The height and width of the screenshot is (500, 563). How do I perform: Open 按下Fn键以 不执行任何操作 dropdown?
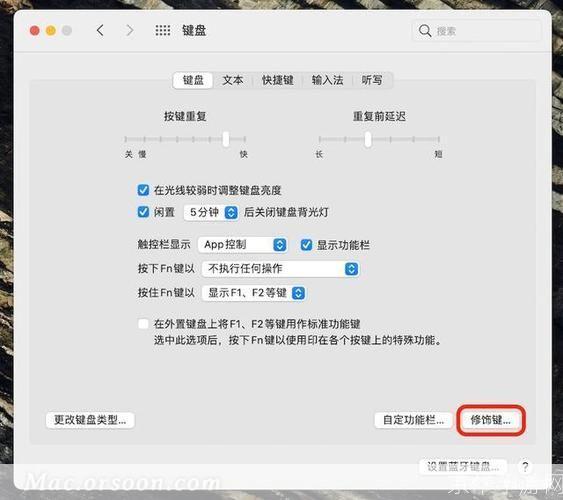pyautogui.click(x=280, y=269)
